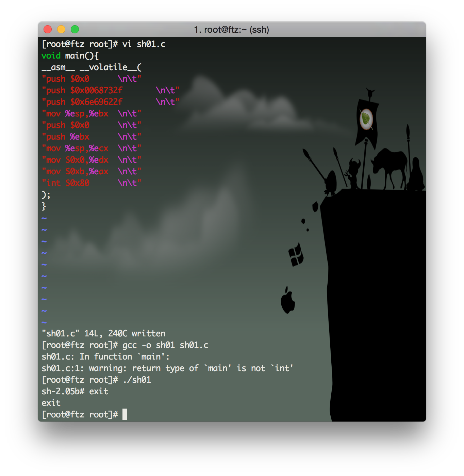464x476 pixels.
Task: Select the "void main(){" line
Action: click(x=70, y=56)
